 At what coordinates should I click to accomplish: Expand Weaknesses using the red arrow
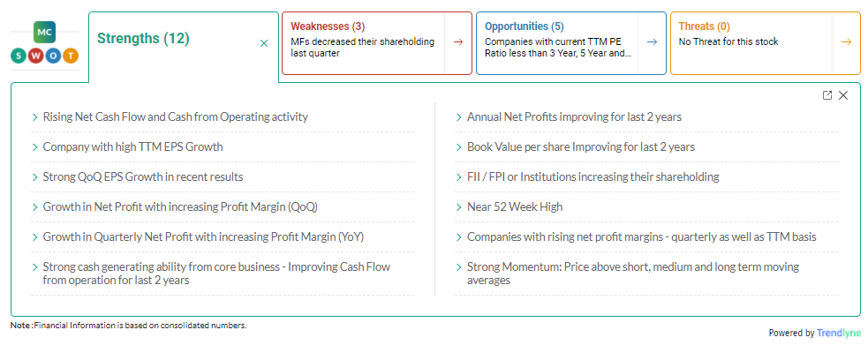pyautogui.click(x=457, y=42)
